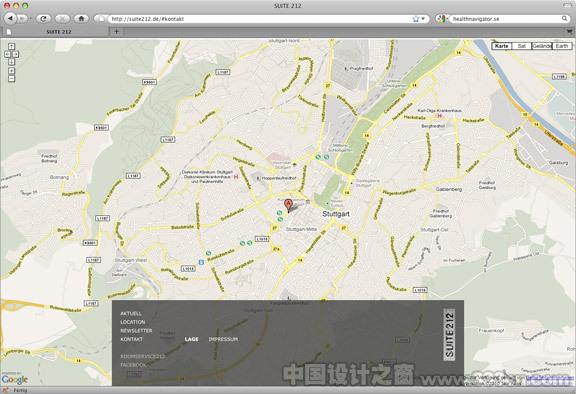This screenshot has width=576, height=394.
Task: Bookmark page with the star icon
Action: (416, 19)
